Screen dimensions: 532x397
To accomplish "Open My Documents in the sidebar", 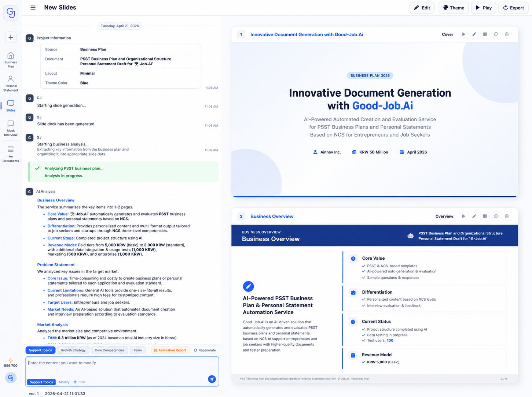I will point(11,154).
